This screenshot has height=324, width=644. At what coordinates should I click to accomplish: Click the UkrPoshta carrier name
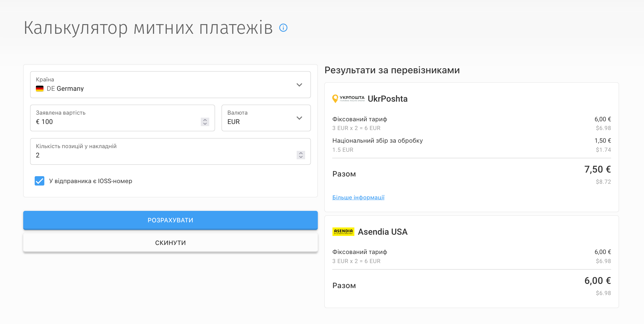(388, 99)
